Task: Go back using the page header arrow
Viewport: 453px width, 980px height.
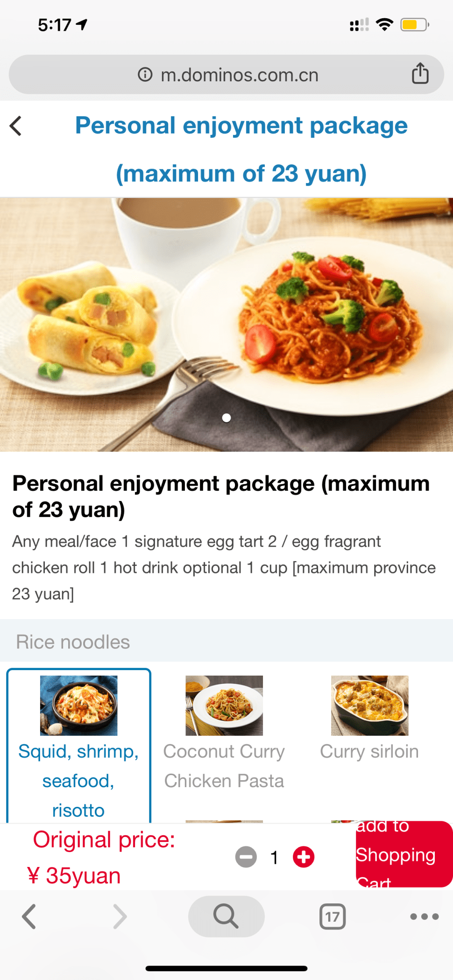Action: (16, 126)
